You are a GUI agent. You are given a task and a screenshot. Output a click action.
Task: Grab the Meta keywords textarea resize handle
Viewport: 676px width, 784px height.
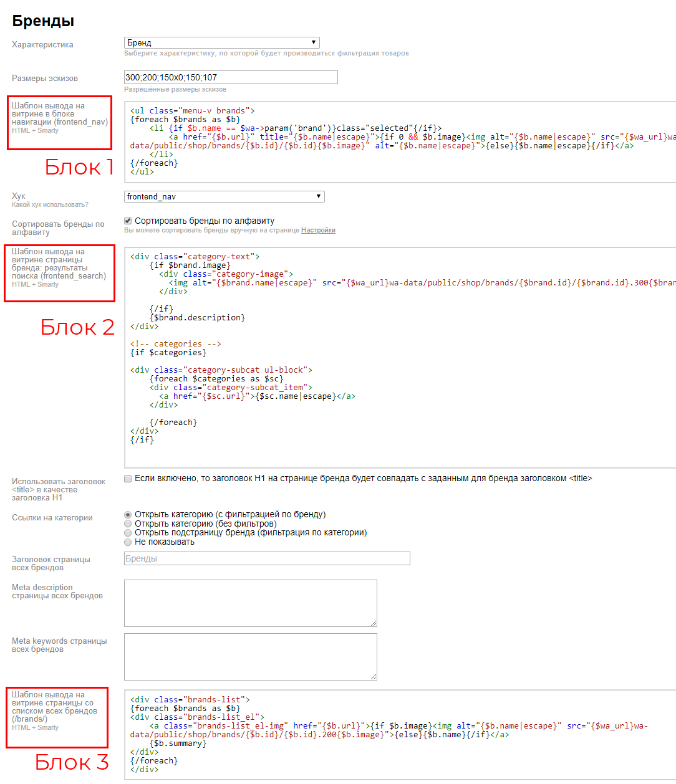coord(374,677)
